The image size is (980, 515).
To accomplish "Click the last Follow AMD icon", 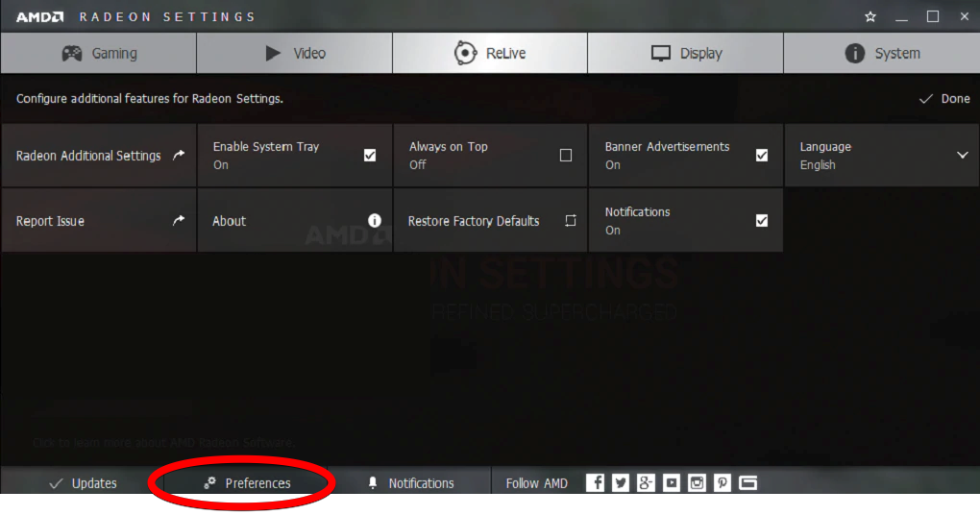I will [x=747, y=482].
